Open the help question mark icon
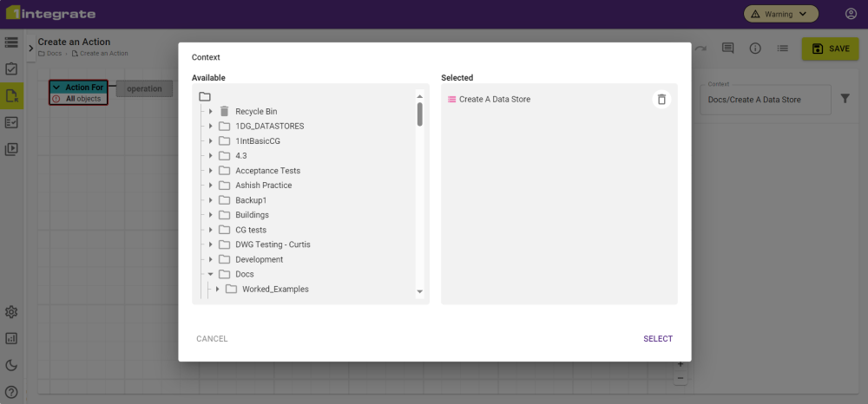This screenshot has height=404, width=868. tap(11, 392)
